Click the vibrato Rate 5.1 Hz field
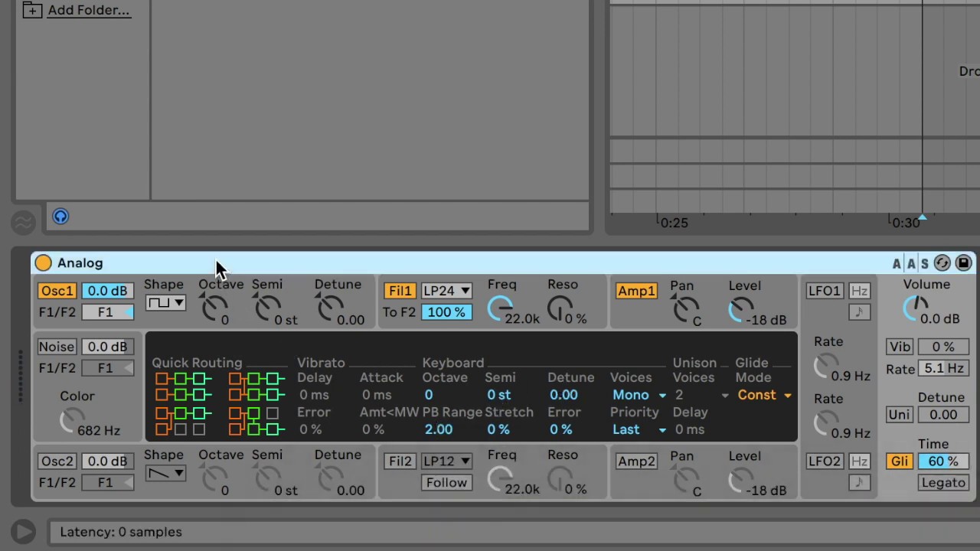980x551 pixels. tap(943, 368)
